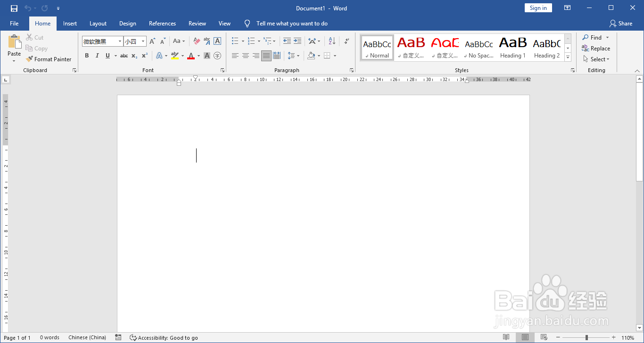Expand numbering list options

click(259, 41)
